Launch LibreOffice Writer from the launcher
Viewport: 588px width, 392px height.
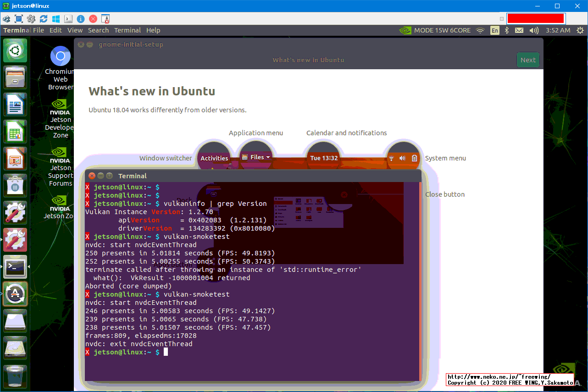(15, 105)
